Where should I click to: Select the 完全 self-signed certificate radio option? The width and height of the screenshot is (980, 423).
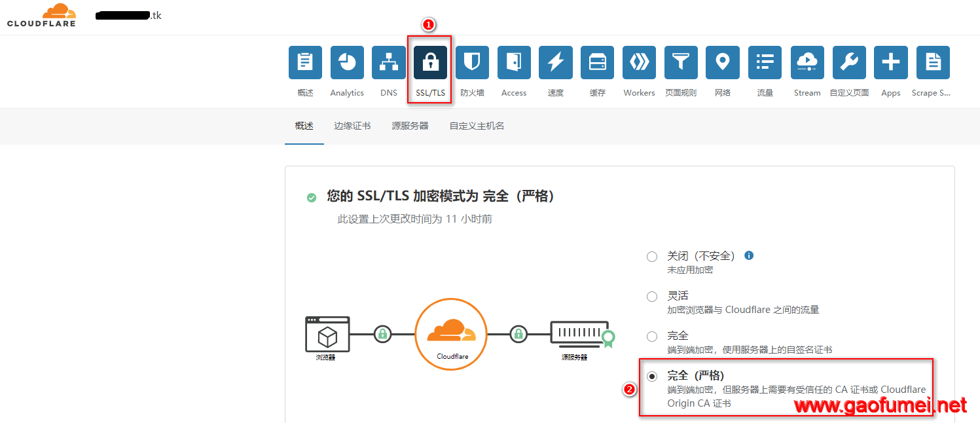click(652, 337)
